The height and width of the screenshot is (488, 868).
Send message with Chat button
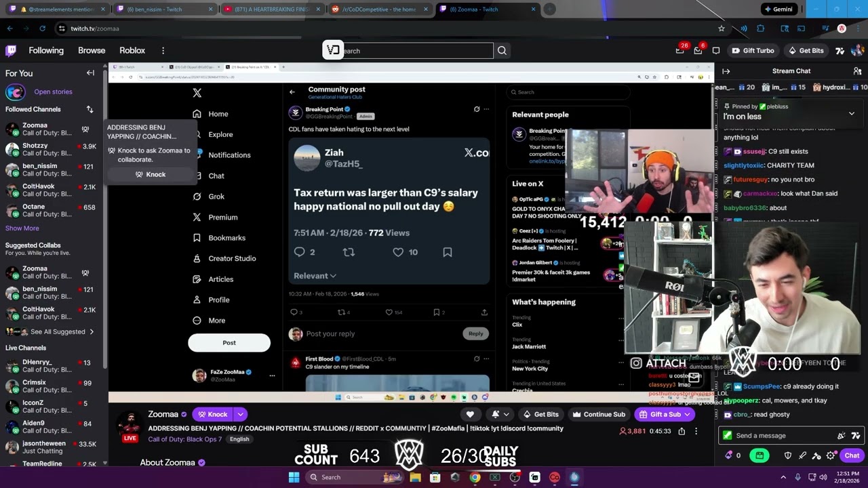[x=852, y=455]
